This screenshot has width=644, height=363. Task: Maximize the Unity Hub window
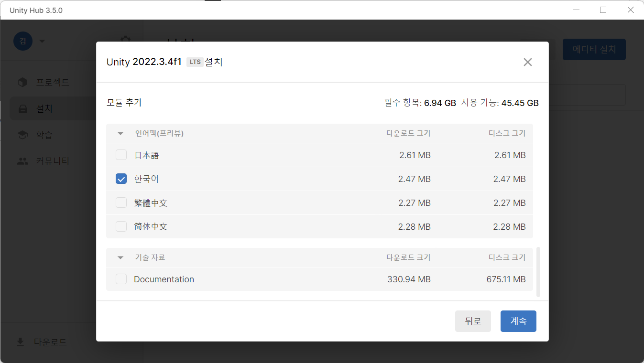tap(603, 10)
